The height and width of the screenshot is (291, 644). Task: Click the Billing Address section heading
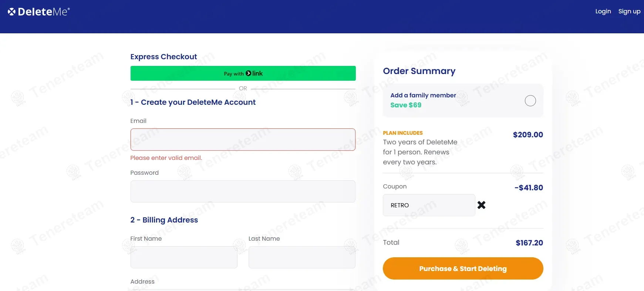point(164,220)
